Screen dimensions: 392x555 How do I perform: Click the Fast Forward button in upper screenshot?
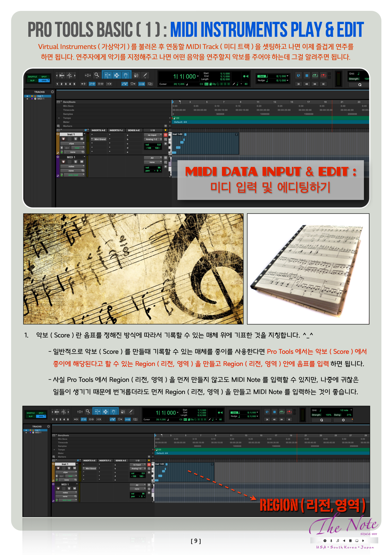315,84
